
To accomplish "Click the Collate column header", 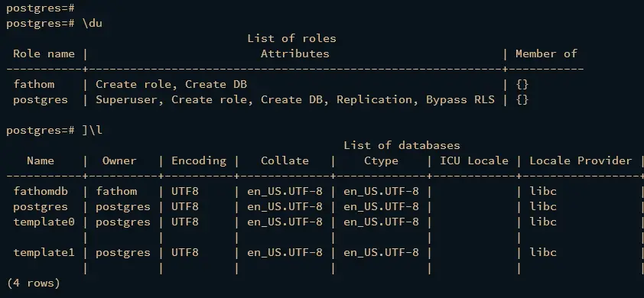I will [x=285, y=161].
